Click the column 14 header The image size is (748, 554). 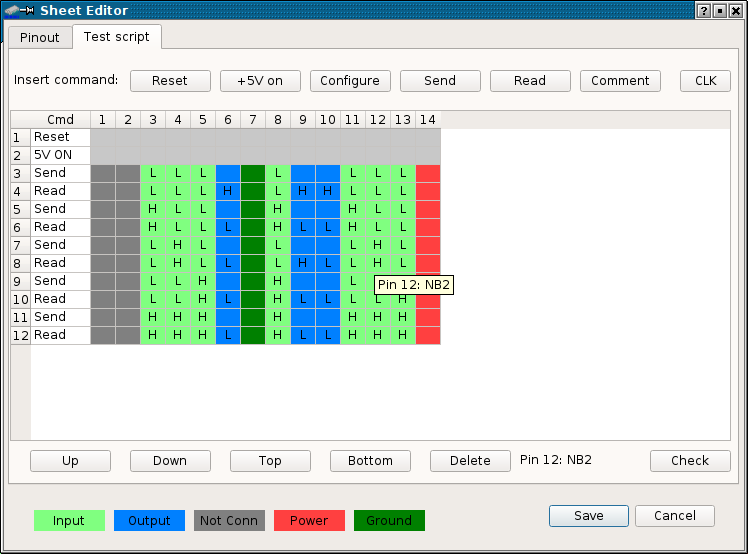pos(428,120)
